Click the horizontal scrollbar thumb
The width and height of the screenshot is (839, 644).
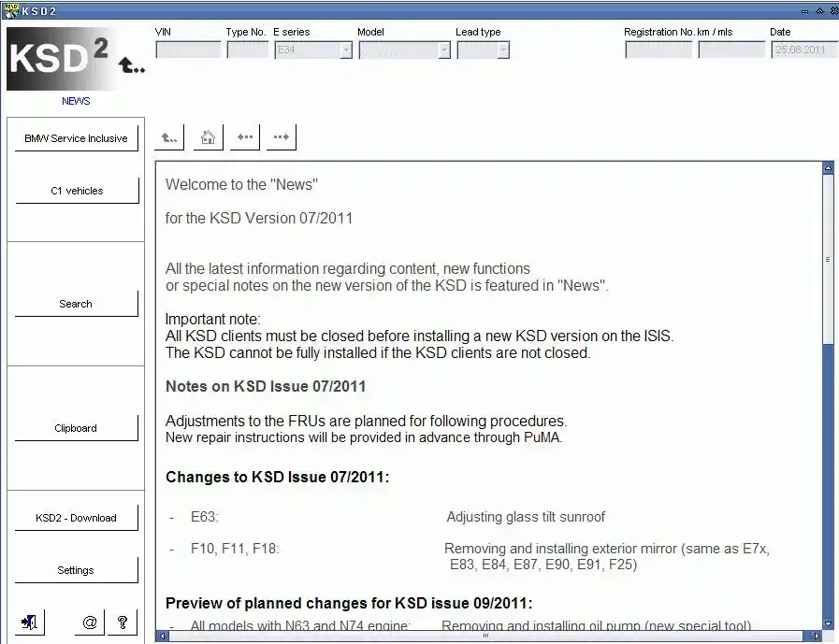(x=485, y=636)
